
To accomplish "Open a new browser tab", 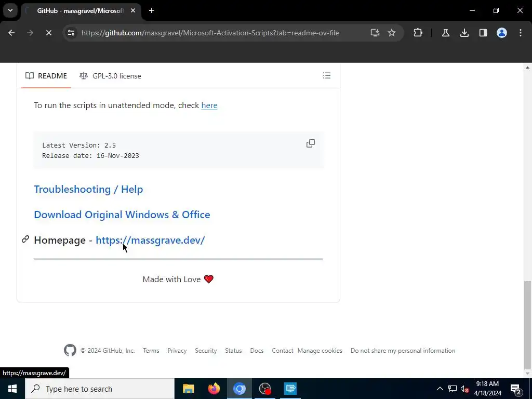I will tap(152, 10).
